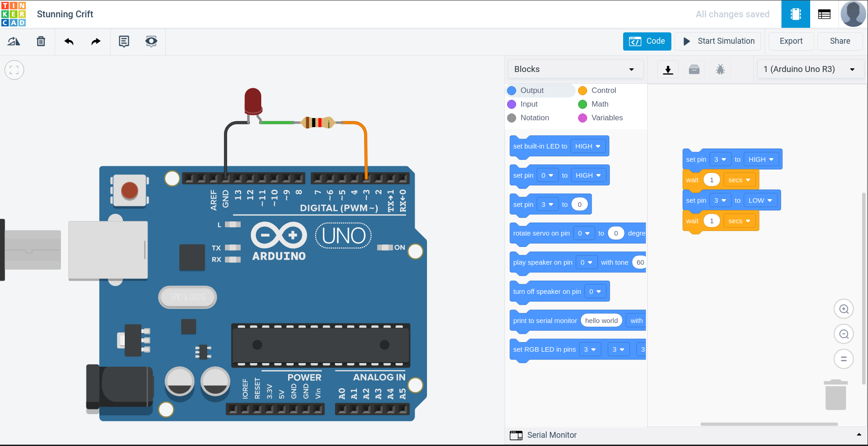This screenshot has width=868, height=446.
Task: Toggle notes visibility eye icon
Action: pos(151,41)
